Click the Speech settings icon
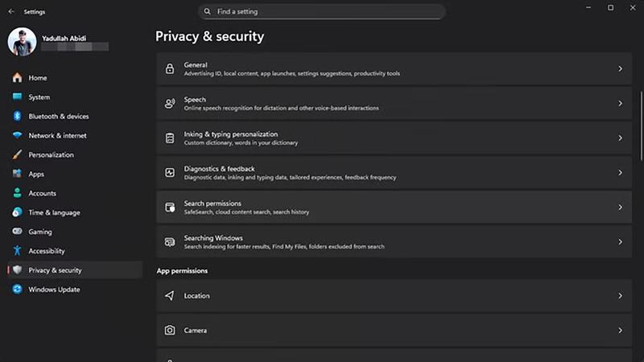The height and width of the screenshot is (362, 644). pos(170,104)
